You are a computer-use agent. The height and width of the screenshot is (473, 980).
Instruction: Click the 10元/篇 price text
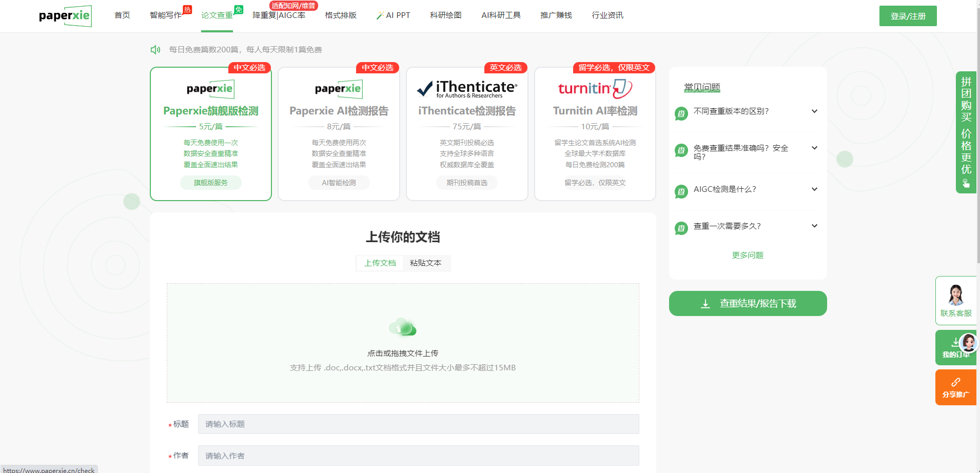click(595, 127)
